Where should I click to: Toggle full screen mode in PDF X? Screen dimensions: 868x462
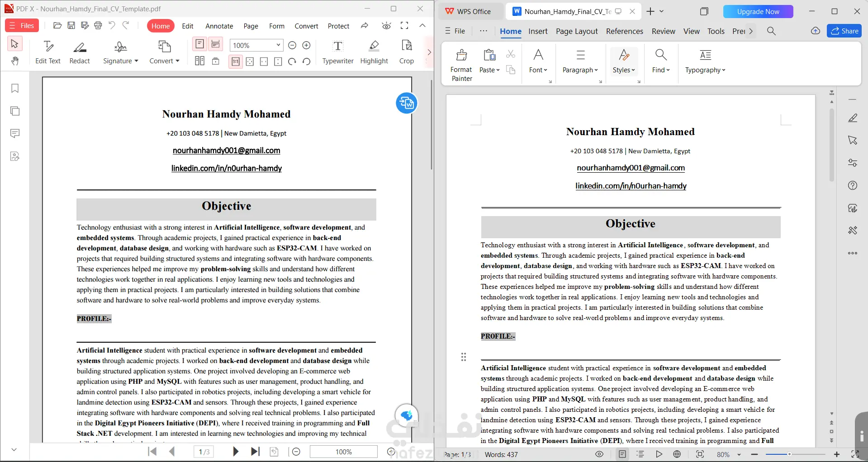tap(404, 26)
